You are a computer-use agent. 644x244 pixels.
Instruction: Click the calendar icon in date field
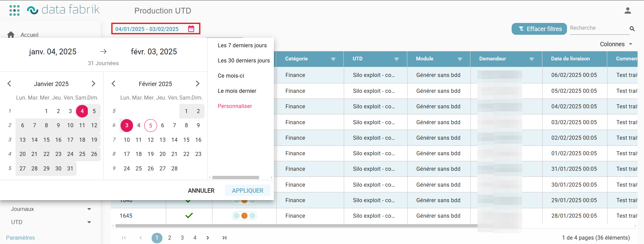(191, 29)
